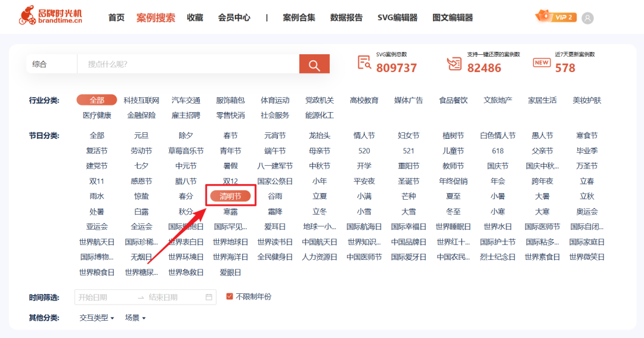Screen dimensions: 644x338
Task: Select the highlighted 清明节 filter
Action: pyautogui.click(x=230, y=196)
